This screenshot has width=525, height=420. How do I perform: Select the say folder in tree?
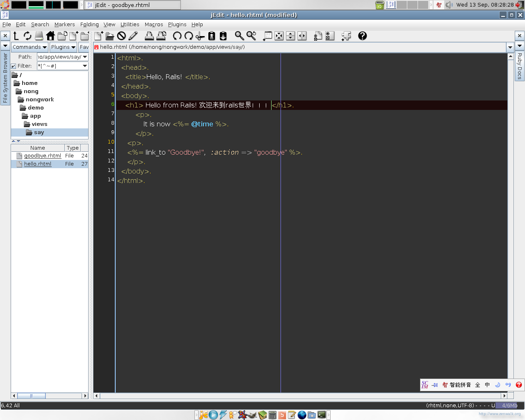(x=39, y=132)
